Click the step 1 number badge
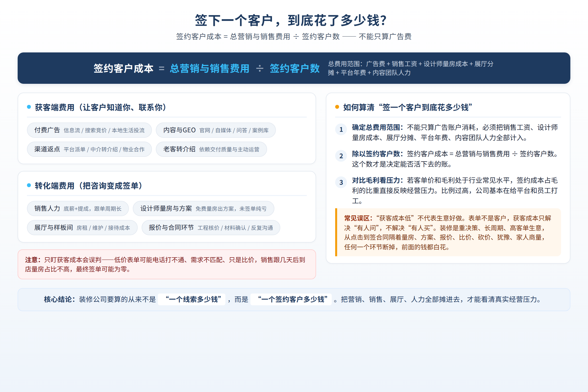The height and width of the screenshot is (392, 588). (341, 130)
